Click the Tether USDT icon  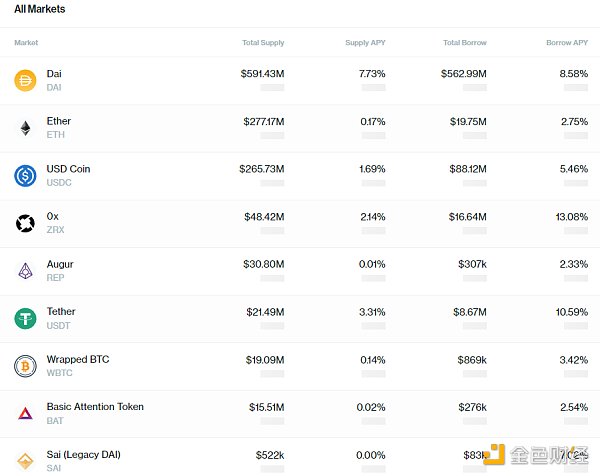click(25, 318)
